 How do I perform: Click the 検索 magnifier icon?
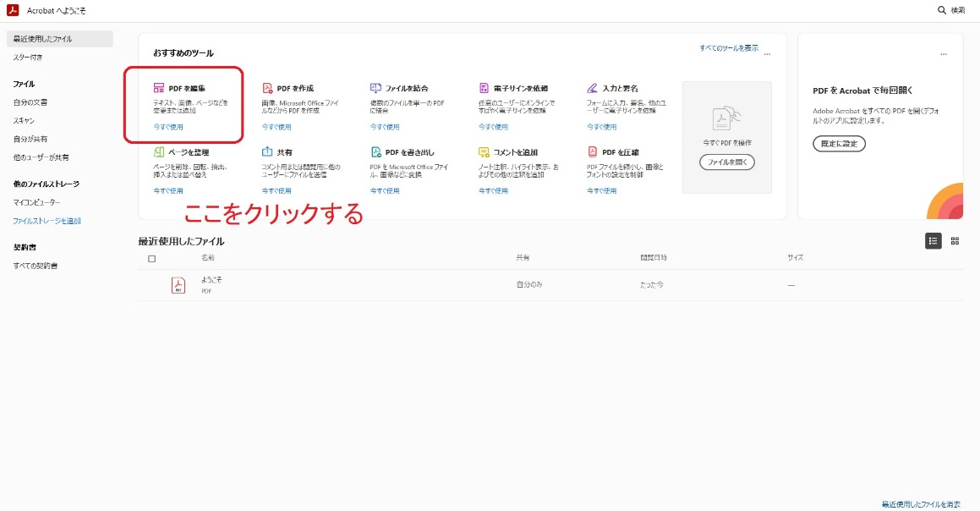pyautogui.click(x=942, y=10)
